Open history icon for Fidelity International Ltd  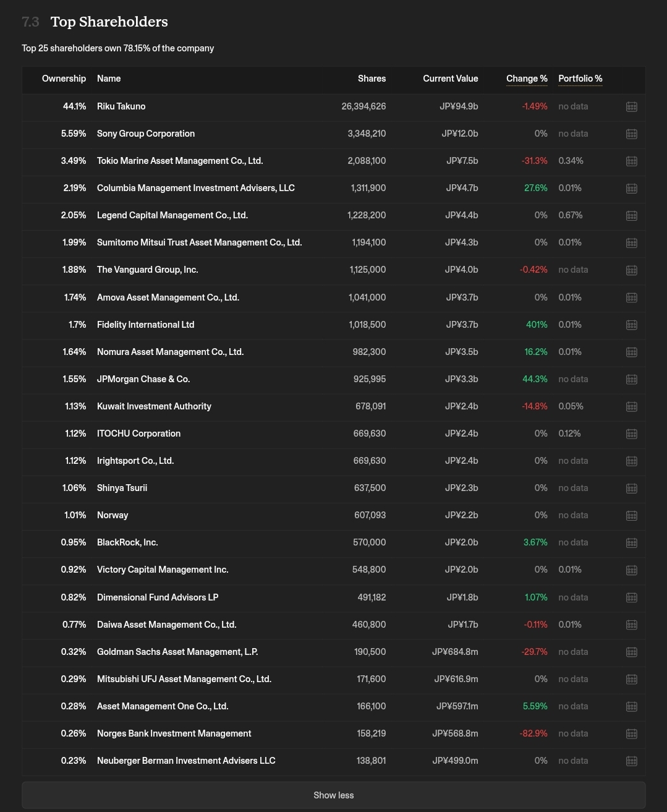click(631, 325)
